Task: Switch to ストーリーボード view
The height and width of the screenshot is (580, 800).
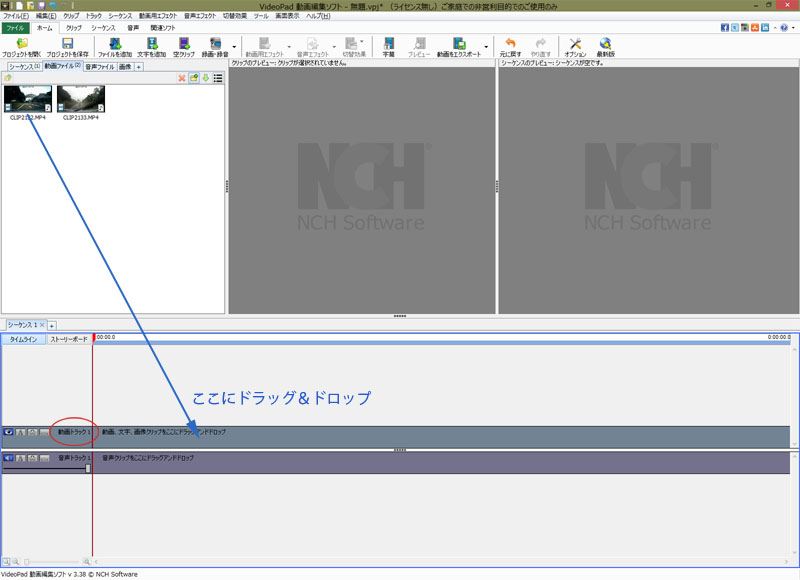Action: [x=69, y=339]
